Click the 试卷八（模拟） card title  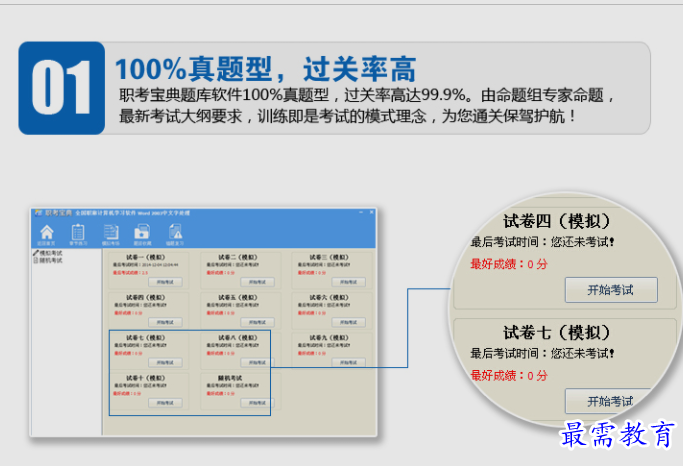[238, 338]
